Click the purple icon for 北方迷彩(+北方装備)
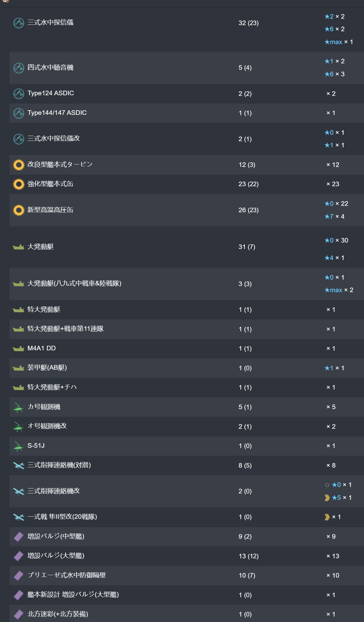Screen dimensions: 364x622 tap(19, 614)
